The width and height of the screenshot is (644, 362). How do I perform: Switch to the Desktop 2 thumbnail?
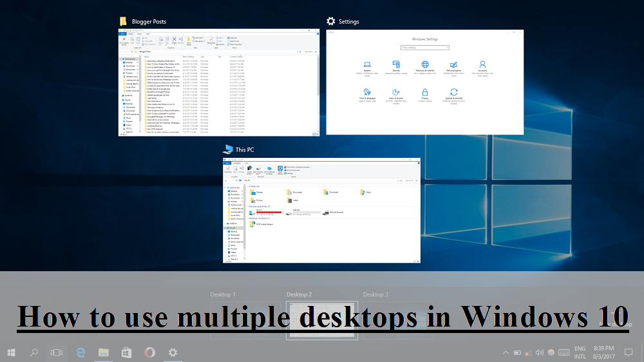(322, 321)
